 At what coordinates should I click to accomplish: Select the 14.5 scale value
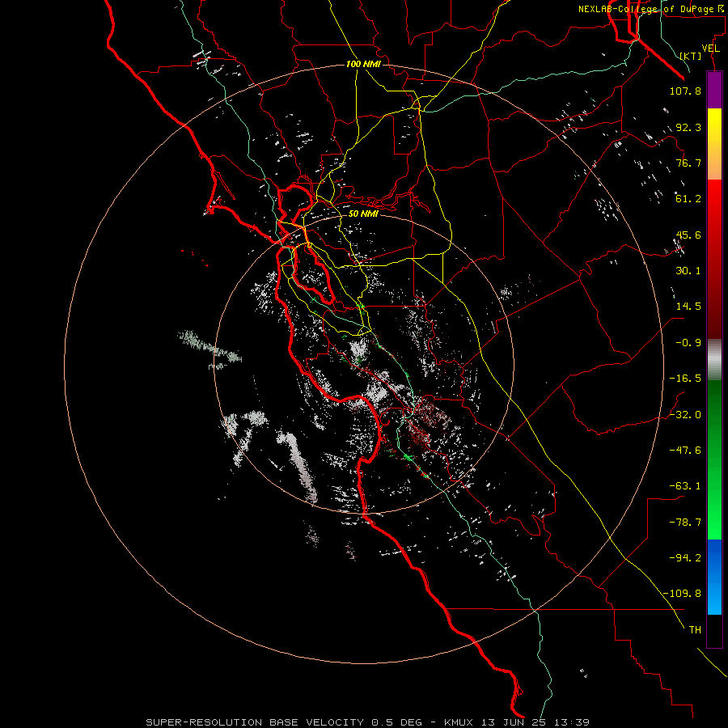688,307
